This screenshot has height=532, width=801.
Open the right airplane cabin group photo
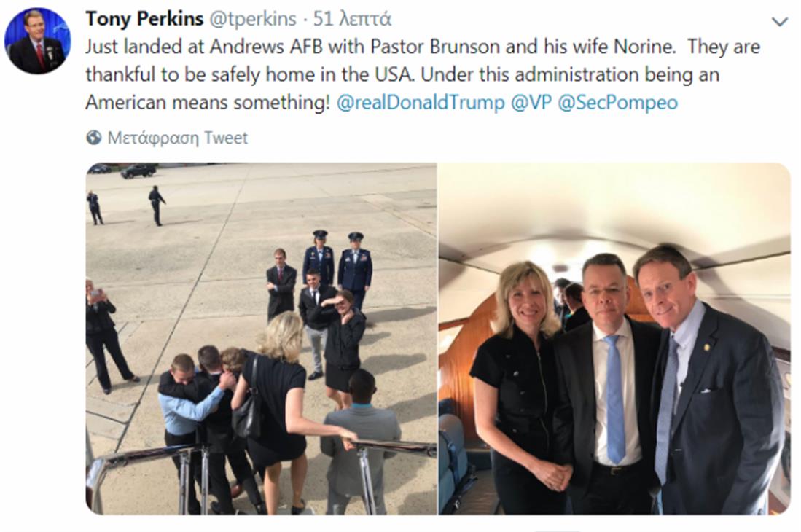pyautogui.click(x=614, y=337)
